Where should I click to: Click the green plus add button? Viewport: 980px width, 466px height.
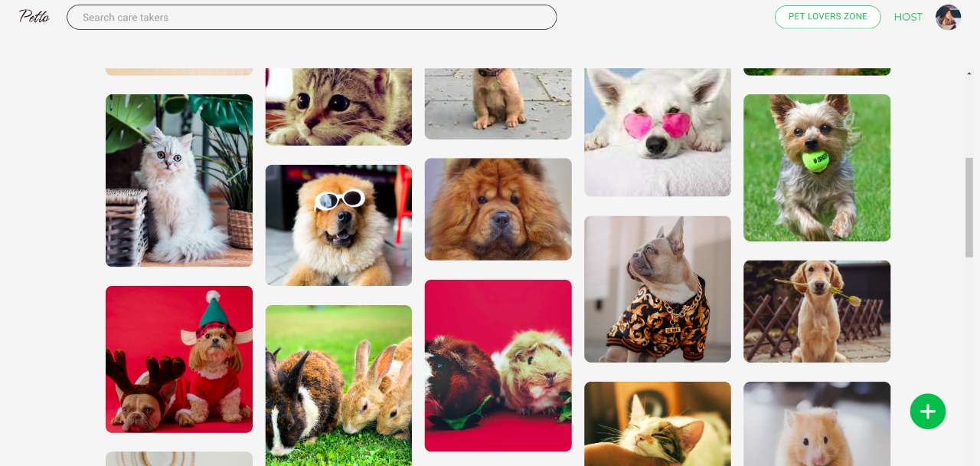[x=928, y=412]
